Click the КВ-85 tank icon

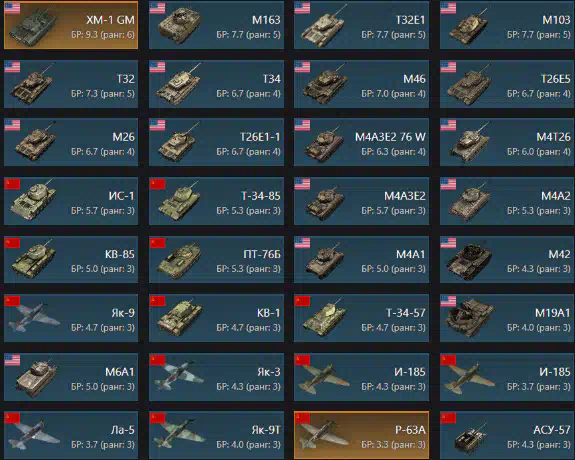coord(34,259)
